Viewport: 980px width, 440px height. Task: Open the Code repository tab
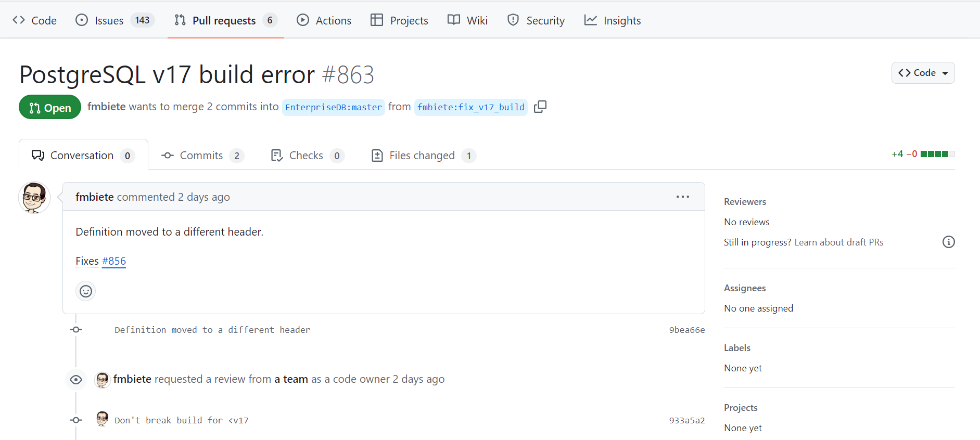coord(34,20)
